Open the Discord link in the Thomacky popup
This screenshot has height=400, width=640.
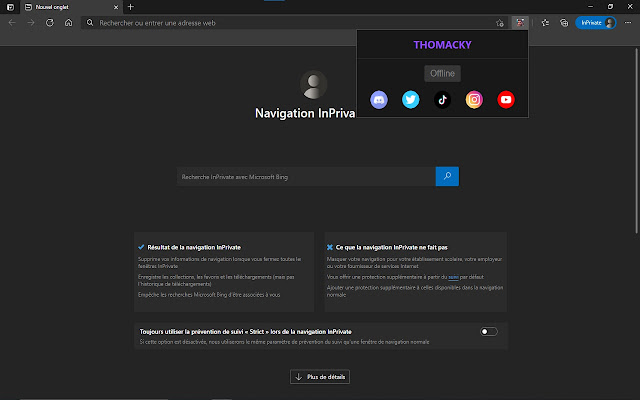click(x=379, y=100)
